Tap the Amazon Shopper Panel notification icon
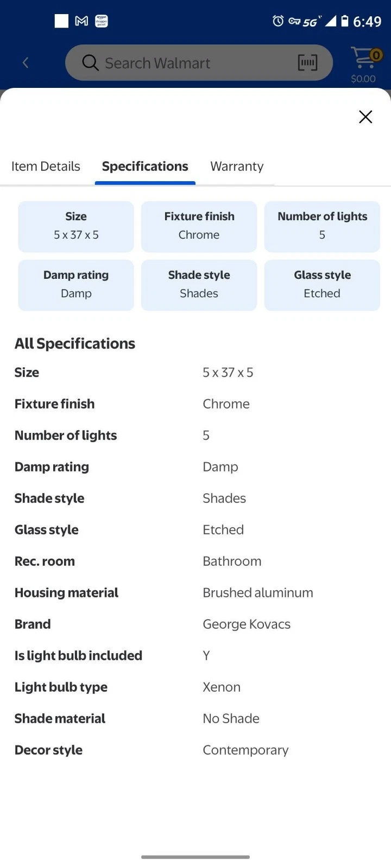This screenshot has height=868, width=391. coord(102,21)
